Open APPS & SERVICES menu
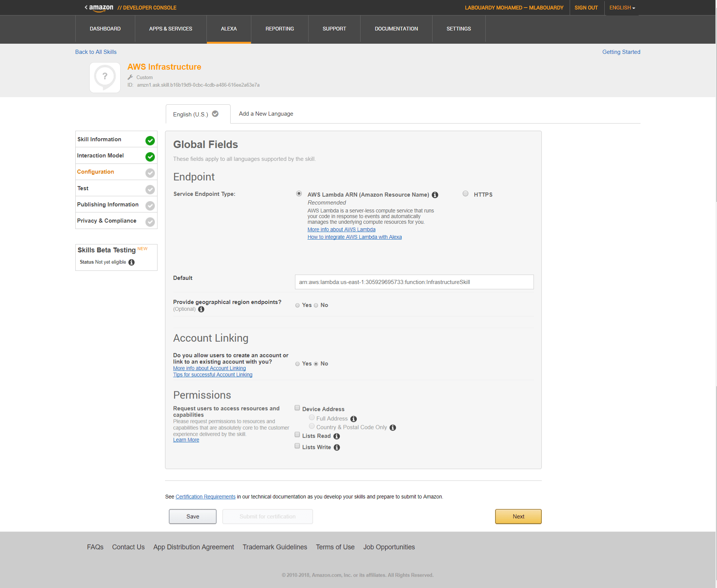This screenshot has width=717, height=588. [171, 29]
